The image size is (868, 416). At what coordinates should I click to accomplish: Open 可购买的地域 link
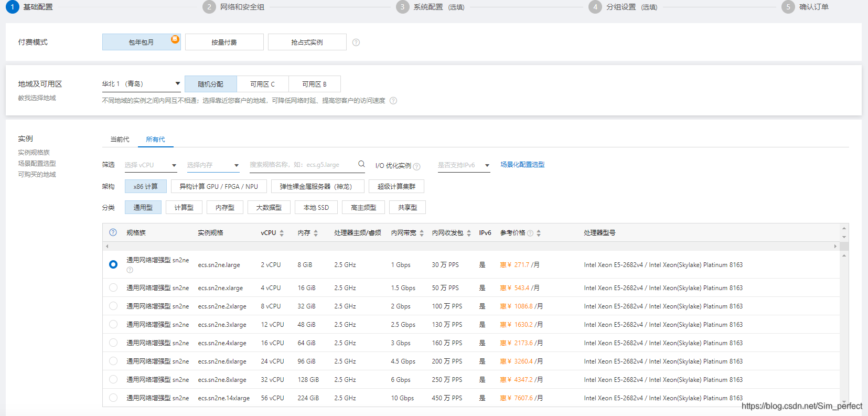coord(37,175)
